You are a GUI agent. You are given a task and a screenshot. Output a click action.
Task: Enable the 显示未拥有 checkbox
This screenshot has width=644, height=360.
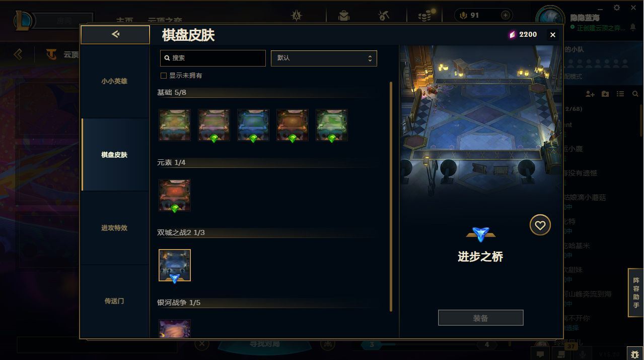[x=163, y=76]
